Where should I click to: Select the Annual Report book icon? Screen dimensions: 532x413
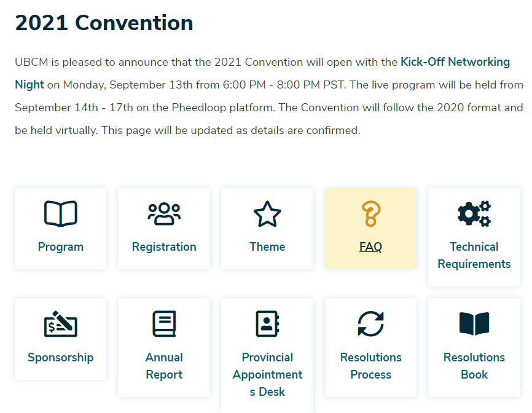(x=164, y=324)
